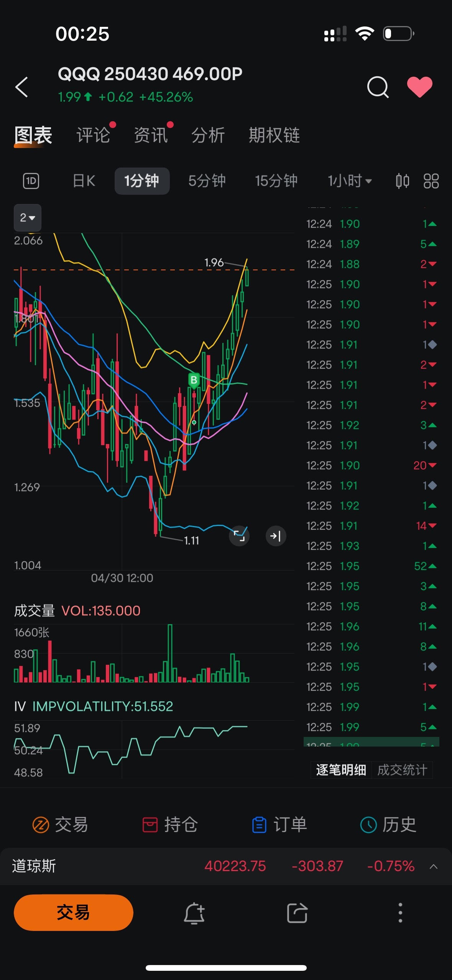The width and height of the screenshot is (452, 980).
Task: Select the 逐笔明细 toggle
Action: (341, 770)
